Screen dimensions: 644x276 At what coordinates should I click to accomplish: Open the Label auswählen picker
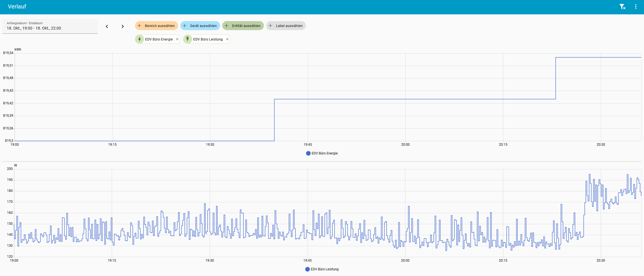(x=286, y=26)
